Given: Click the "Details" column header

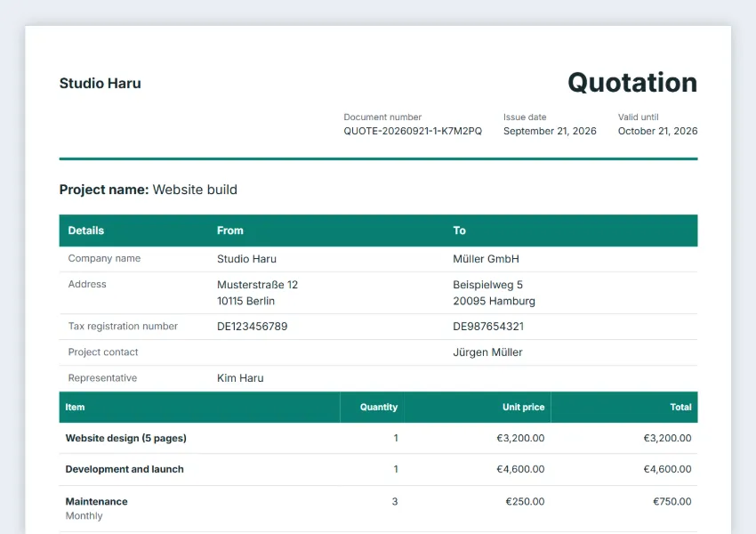Looking at the screenshot, I should point(85,231).
